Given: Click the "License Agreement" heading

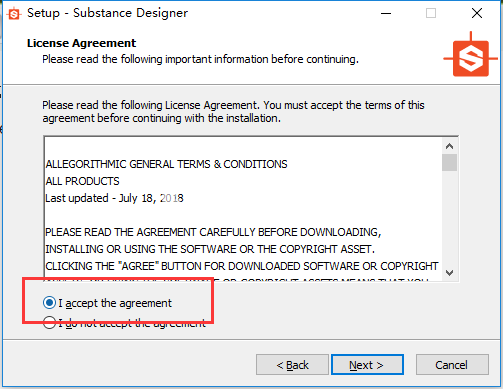Looking at the screenshot, I should tap(81, 43).
